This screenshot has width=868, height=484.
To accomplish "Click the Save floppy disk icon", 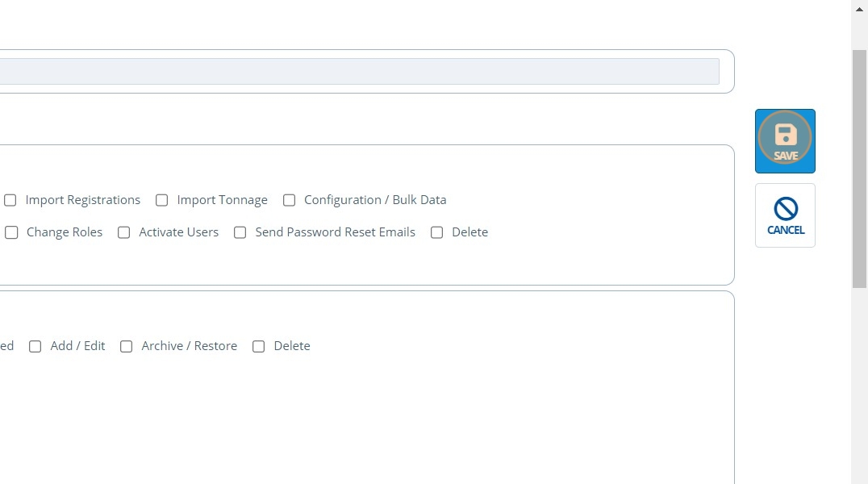I will tap(785, 135).
